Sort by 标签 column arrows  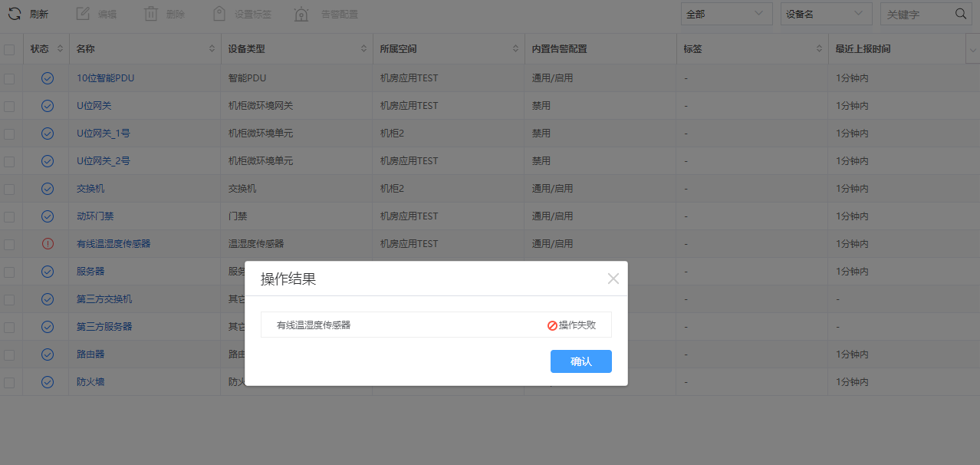[x=819, y=49]
